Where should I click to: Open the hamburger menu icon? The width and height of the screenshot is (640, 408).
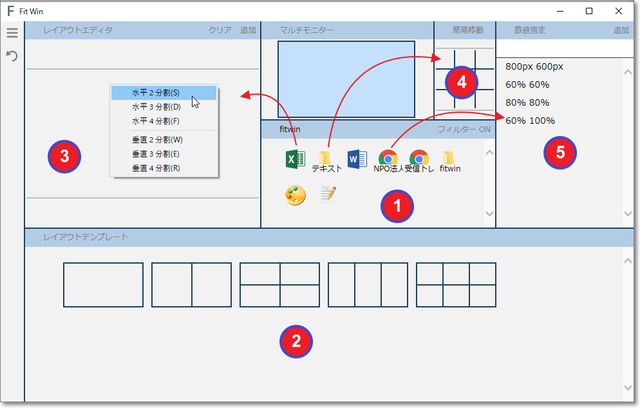pyautogui.click(x=12, y=33)
